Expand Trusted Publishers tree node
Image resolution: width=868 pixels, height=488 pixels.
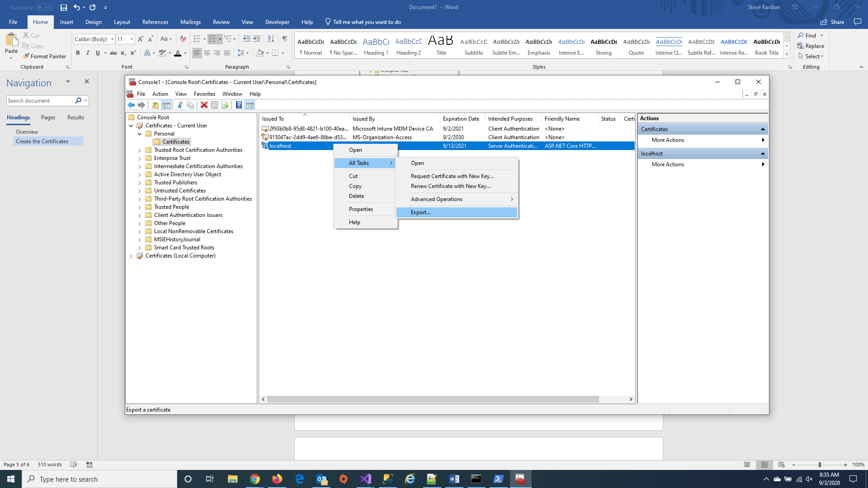tap(140, 183)
